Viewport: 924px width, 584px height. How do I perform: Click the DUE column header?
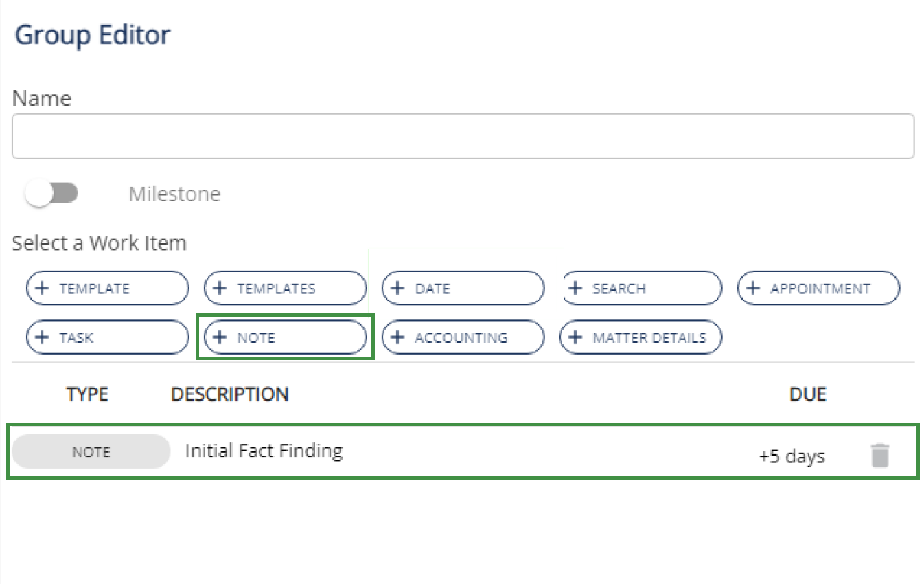[x=807, y=394]
